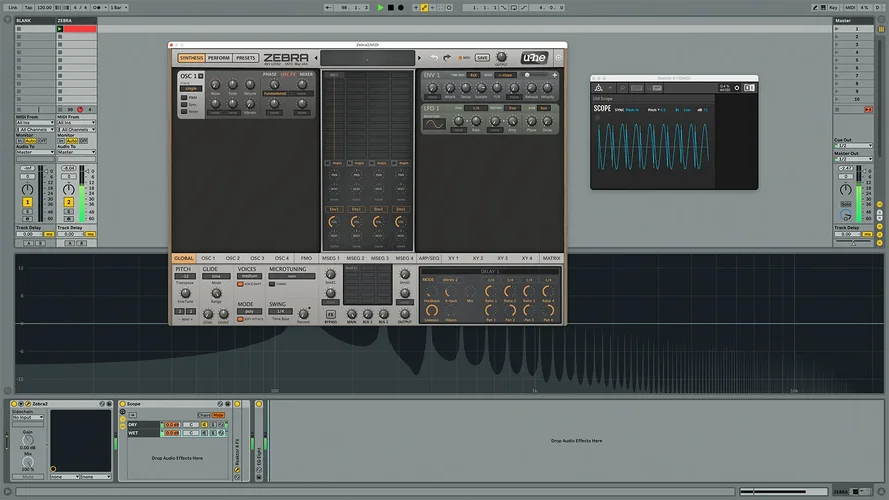Click the undo arrow in Zebra header
Viewport: 889px width, 500px height.
pyautogui.click(x=434, y=58)
